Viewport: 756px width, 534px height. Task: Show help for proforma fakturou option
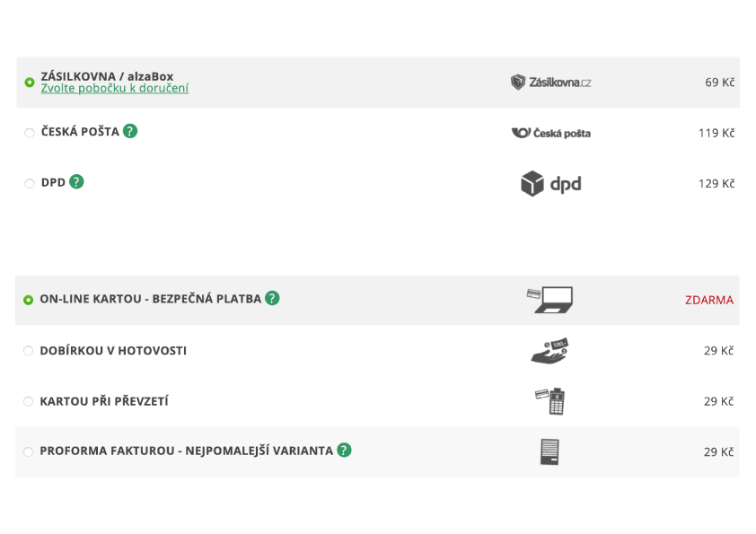pyautogui.click(x=344, y=451)
